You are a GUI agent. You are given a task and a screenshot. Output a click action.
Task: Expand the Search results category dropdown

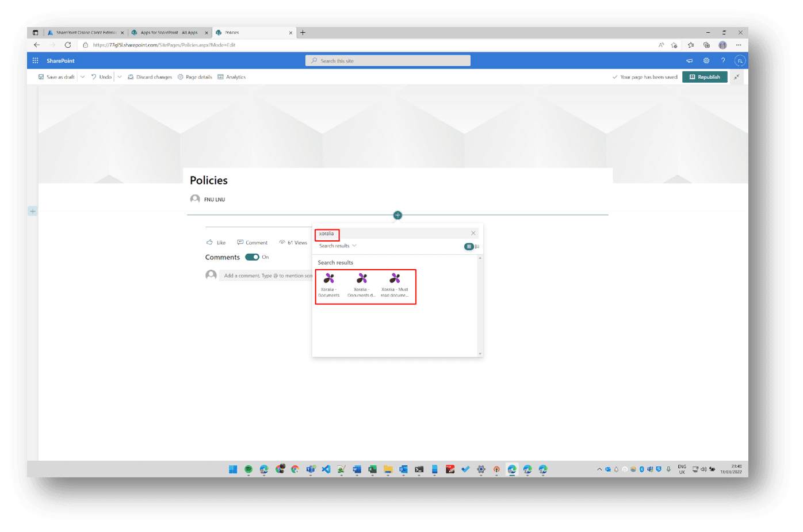pyautogui.click(x=338, y=246)
